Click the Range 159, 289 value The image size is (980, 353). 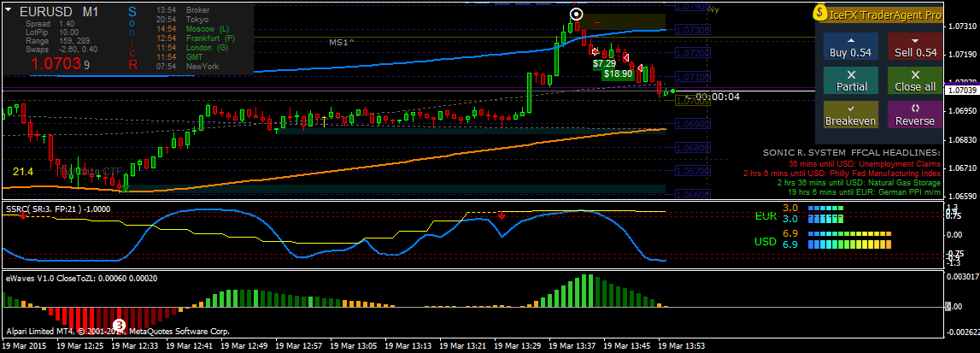point(74,41)
